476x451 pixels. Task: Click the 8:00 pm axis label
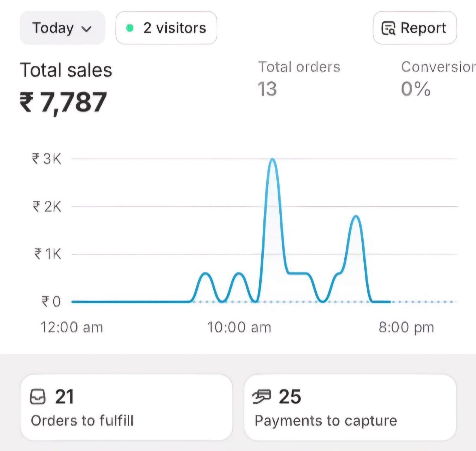[406, 327]
